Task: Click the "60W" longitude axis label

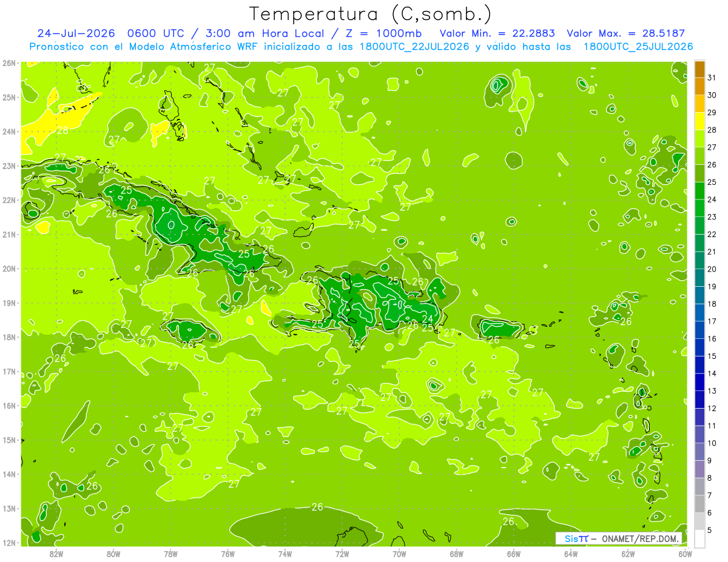Action: coord(685,554)
